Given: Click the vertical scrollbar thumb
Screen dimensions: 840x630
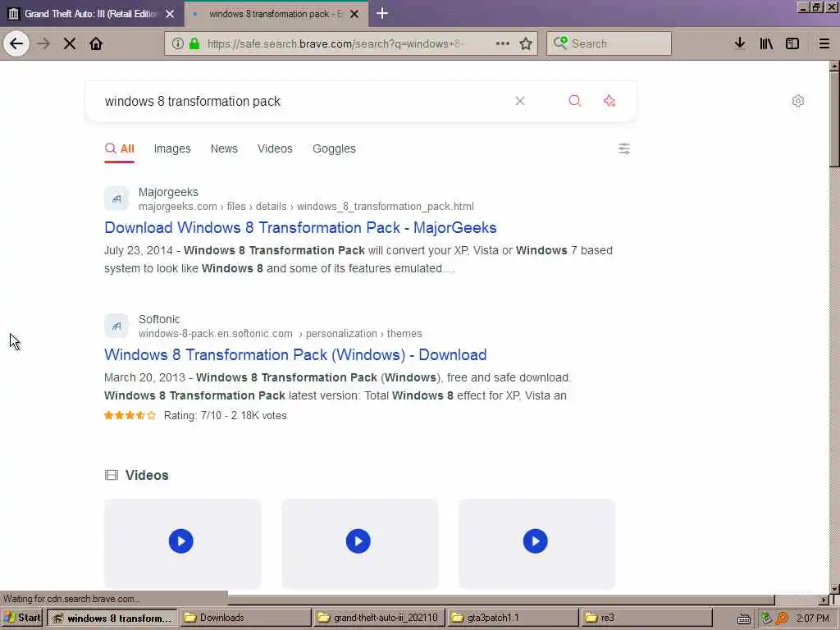Looking at the screenshot, I should tap(834, 120).
